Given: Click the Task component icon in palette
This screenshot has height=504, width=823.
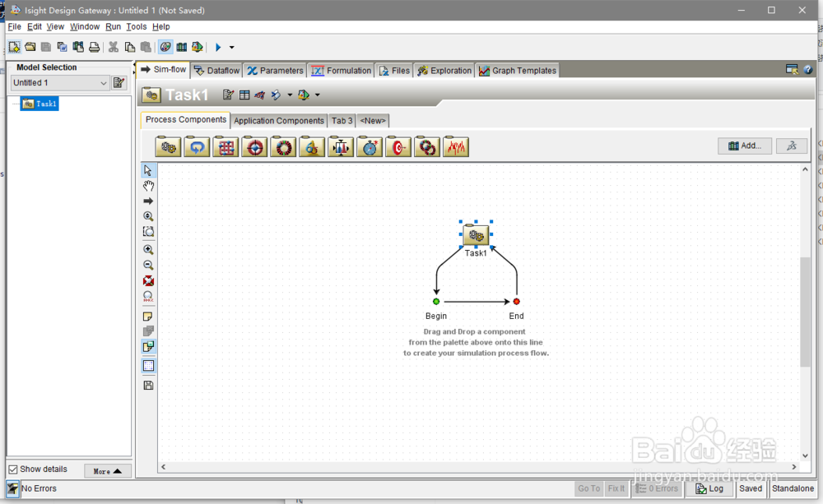Looking at the screenshot, I should [x=169, y=147].
